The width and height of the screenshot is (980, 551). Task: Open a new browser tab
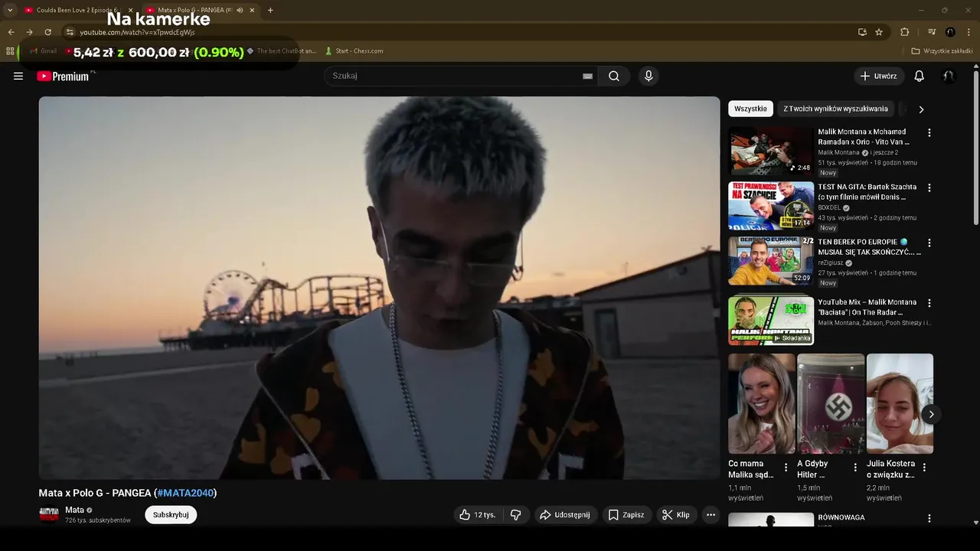point(270,10)
